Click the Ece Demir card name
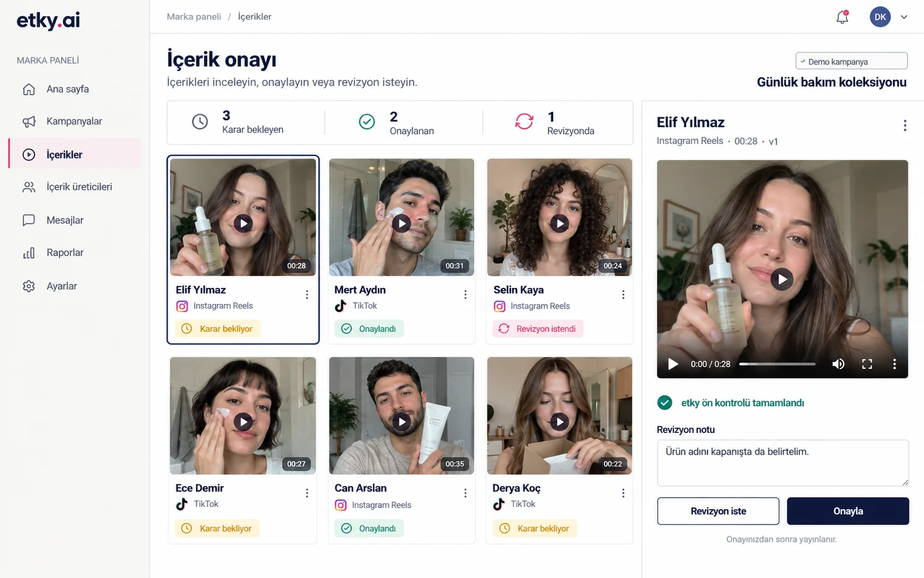 tap(200, 488)
